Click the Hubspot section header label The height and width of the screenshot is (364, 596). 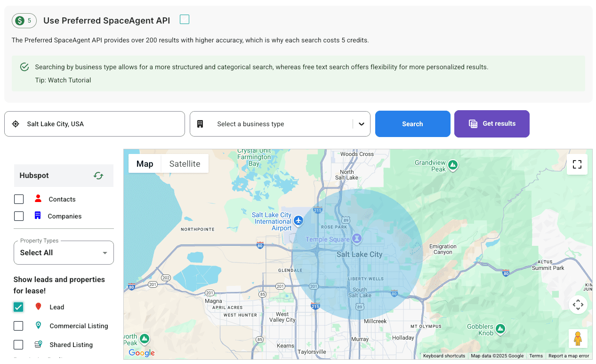coord(34,176)
